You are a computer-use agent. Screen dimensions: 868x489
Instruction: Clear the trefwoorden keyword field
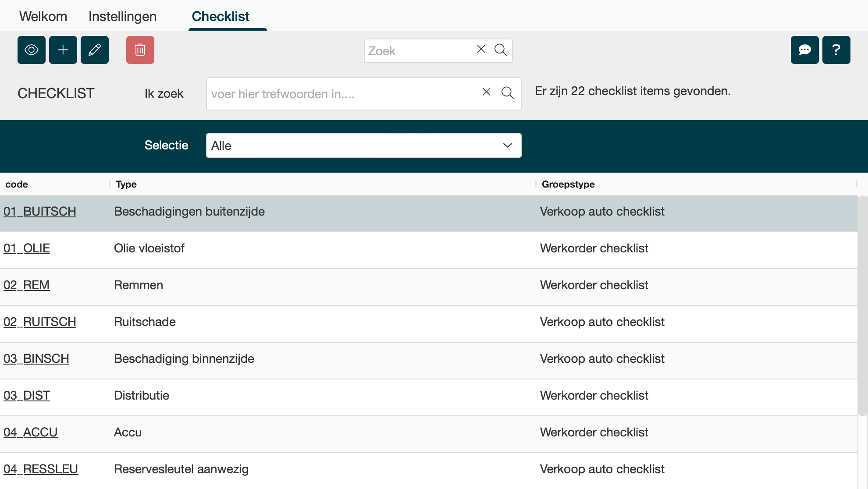coord(486,92)
